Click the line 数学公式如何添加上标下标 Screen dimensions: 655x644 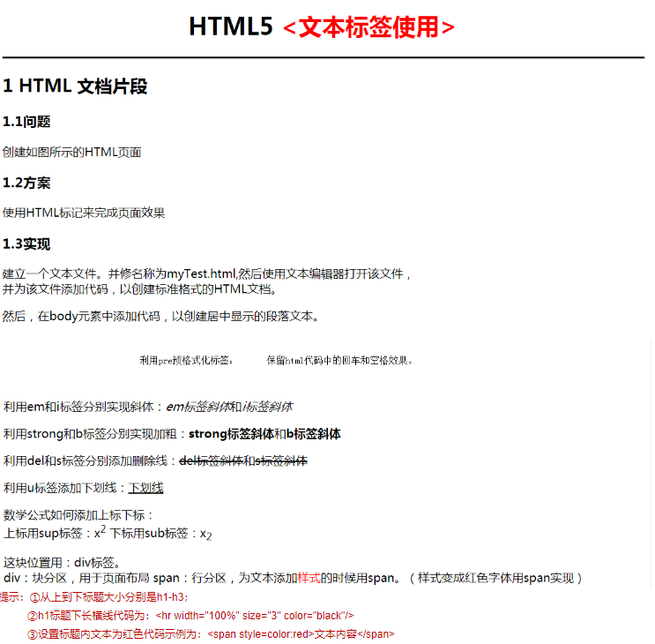pyautogui.click(x=78, y=515)
